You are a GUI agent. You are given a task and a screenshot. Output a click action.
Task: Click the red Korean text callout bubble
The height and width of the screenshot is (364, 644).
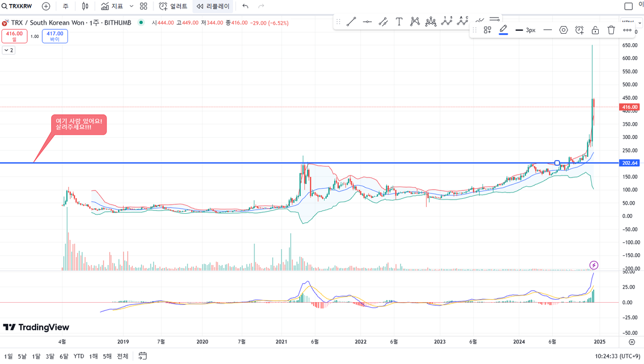(x=79, y=125)
